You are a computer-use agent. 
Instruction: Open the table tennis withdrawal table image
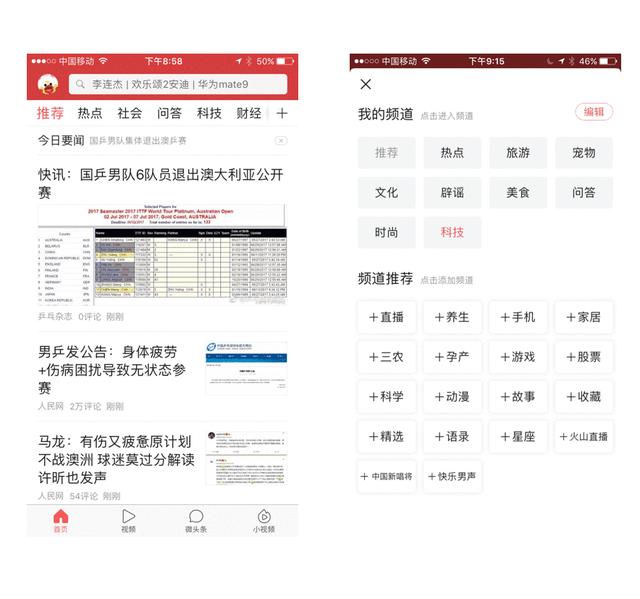point(162,254)
